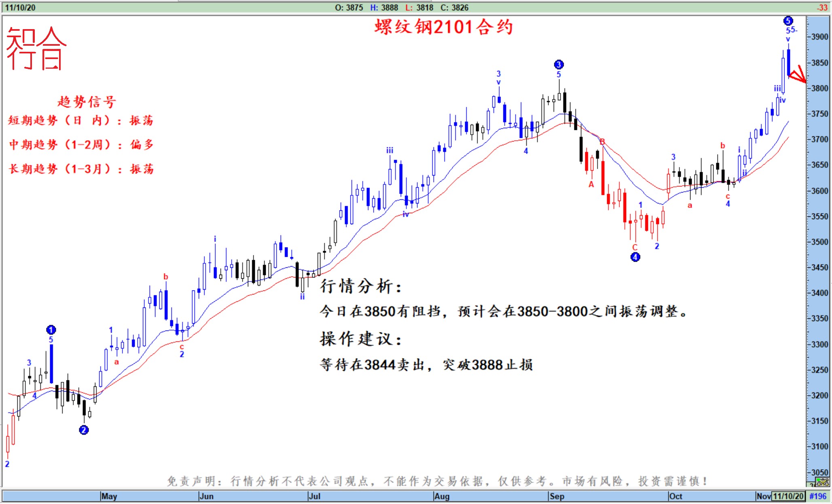Click the -33 change value in header

pyautogui.click(x=821, y=8)
